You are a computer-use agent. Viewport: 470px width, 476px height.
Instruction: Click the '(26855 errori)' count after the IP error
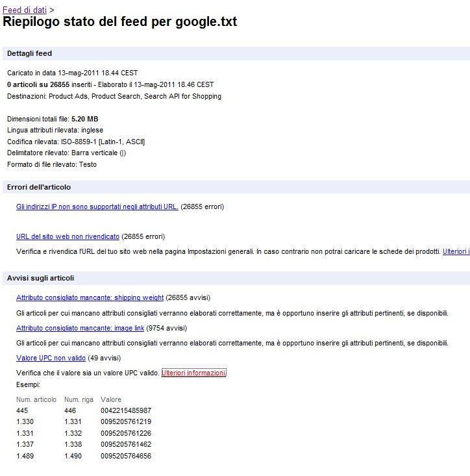(202, 207)
